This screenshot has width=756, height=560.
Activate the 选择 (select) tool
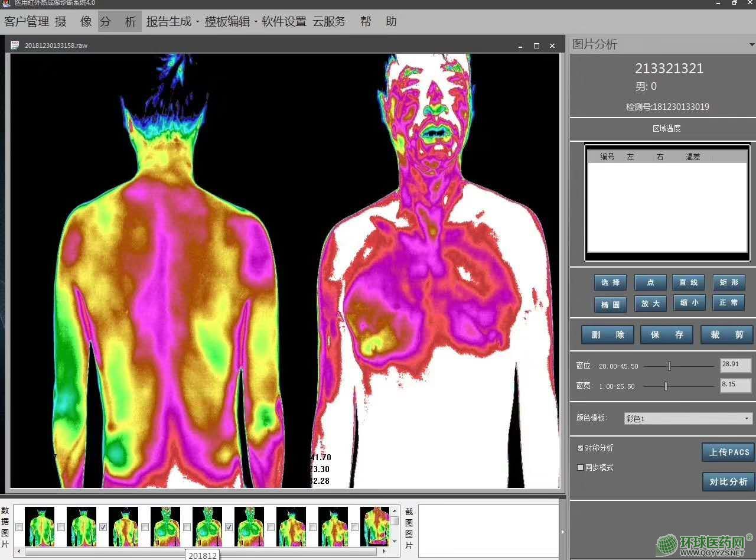(x=610, y=283)
